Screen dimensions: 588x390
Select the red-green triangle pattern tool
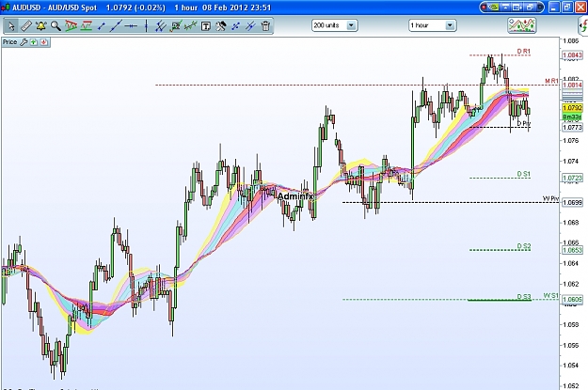pyautogui.click(x=71, y=26)
